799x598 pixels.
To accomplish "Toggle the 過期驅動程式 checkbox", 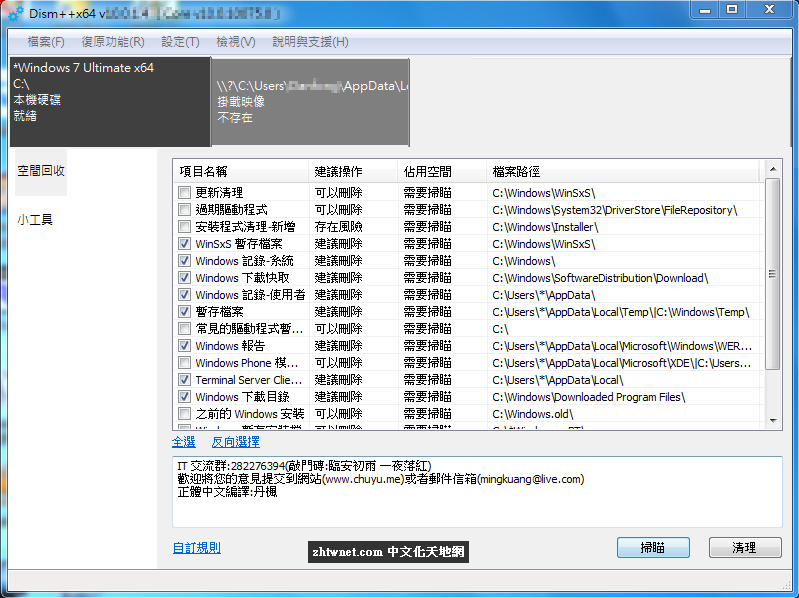I will pos(184,209).
